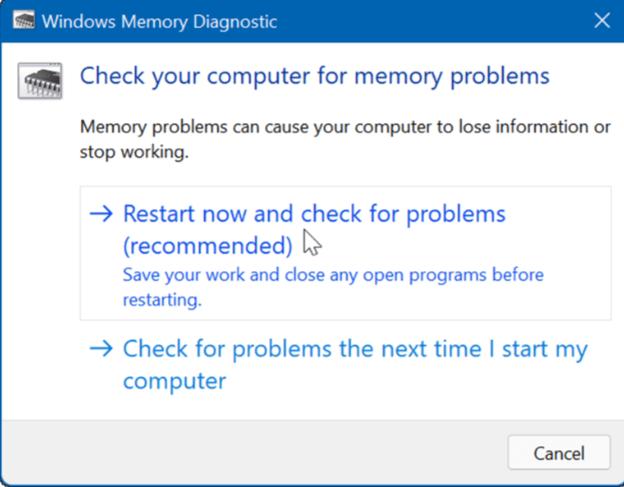624x487 pixels.
Task: Close the Windows Memory Diagnostic dialog
Action: click(x=601, y=21)
